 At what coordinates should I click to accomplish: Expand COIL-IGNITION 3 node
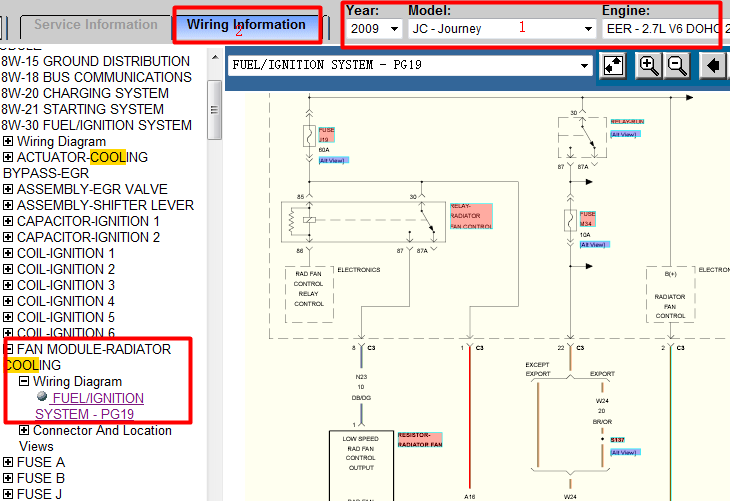(8, 285)
